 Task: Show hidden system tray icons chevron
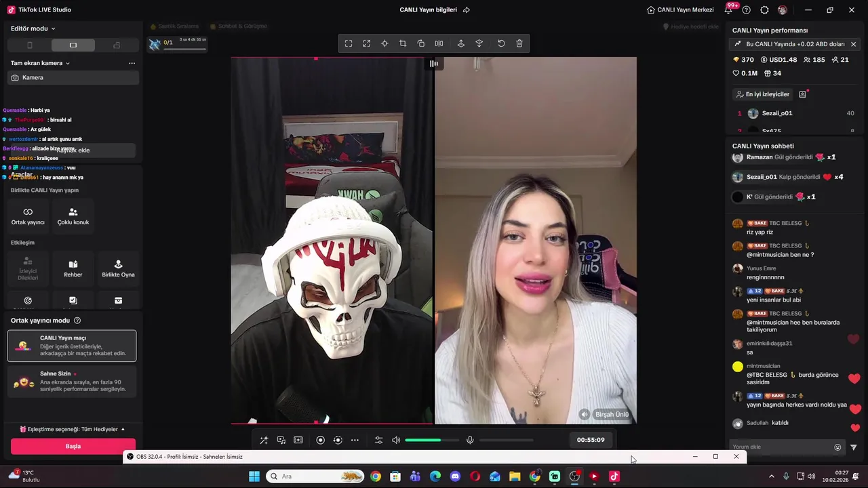coord(771,476)
